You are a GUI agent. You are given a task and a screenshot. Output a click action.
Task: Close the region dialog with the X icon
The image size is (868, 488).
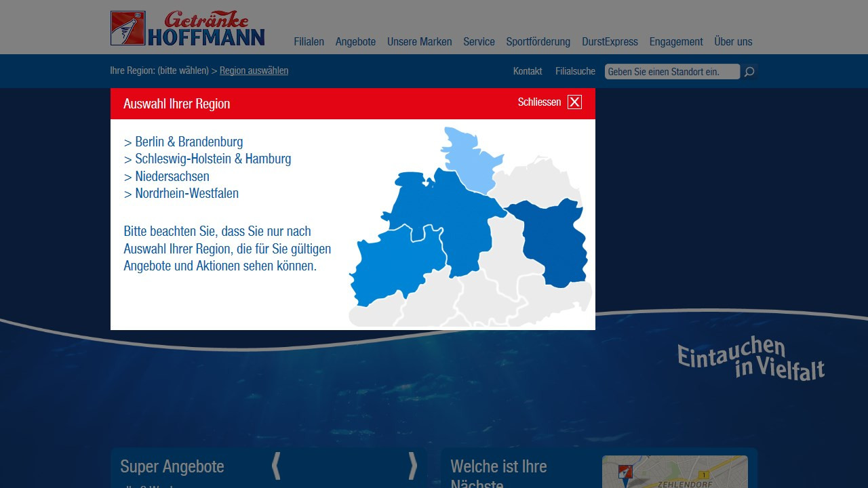point(574,102)
